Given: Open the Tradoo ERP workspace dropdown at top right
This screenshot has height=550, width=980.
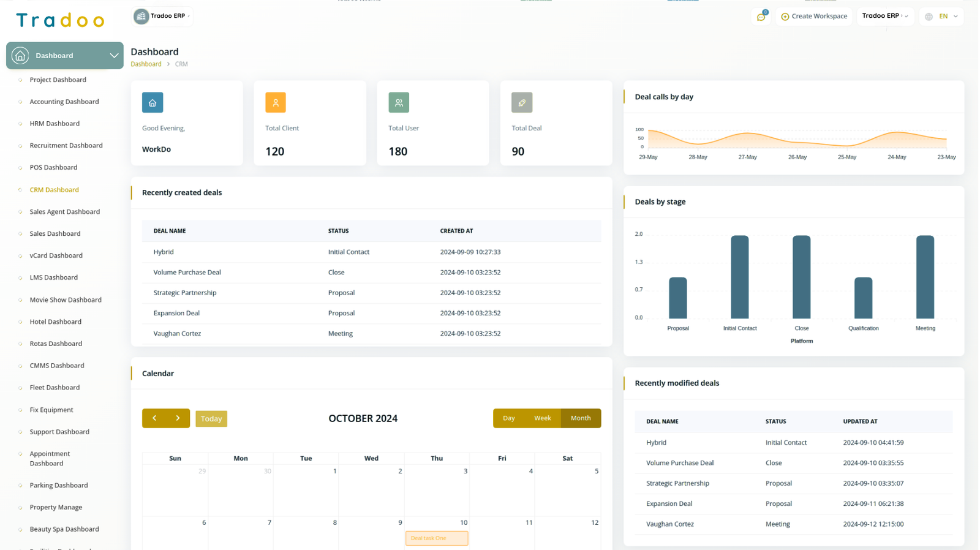Looking at the screenshot, I should tap(884, 16).
